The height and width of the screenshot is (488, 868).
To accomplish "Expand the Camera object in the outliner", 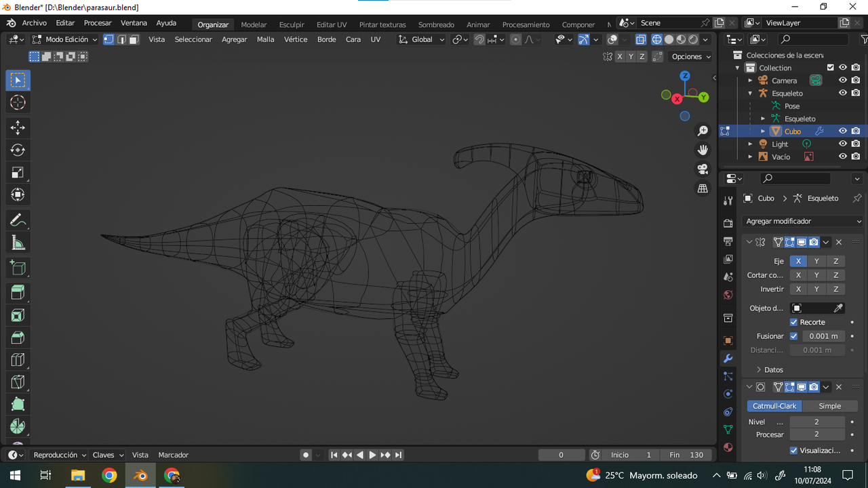I will click(x=749, y=80).
